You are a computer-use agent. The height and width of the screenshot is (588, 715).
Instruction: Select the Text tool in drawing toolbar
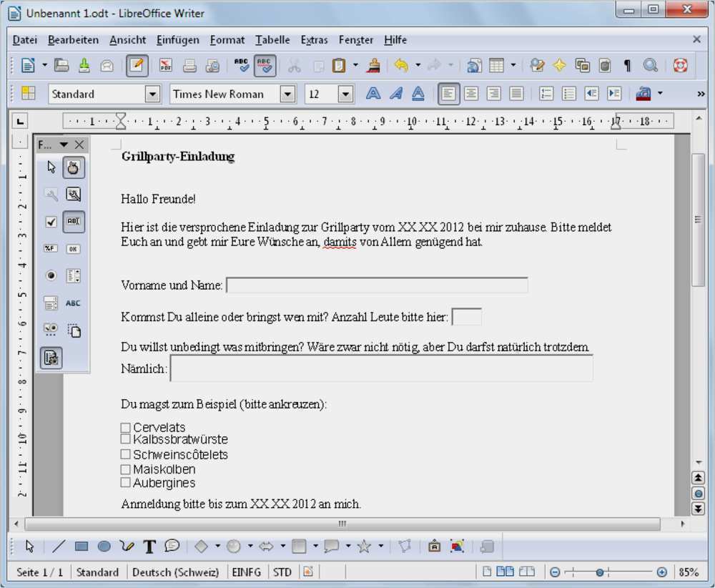click(x=149, y=546)
